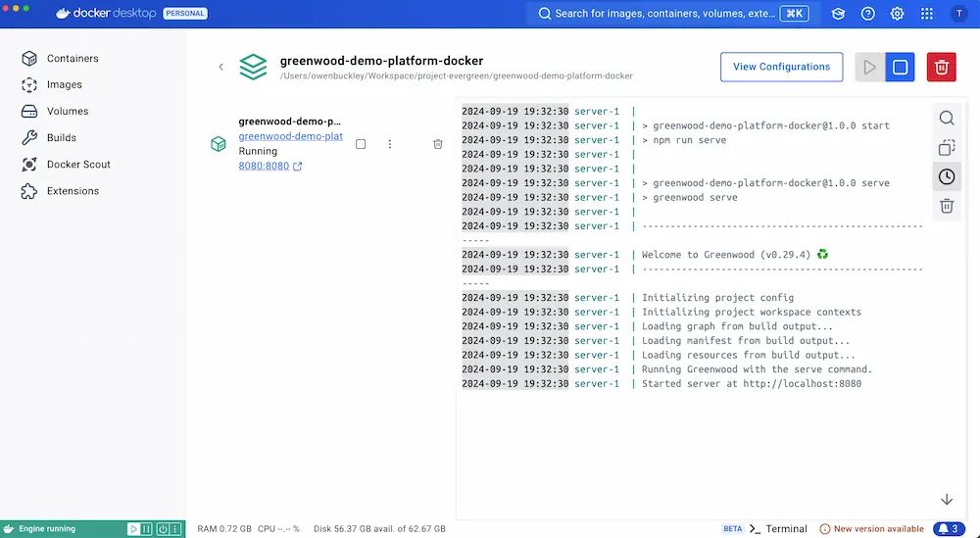Viewport: 980px width, 538px height.
Task: Open Docker Desktop settings gear
Action: pos(897,14)
